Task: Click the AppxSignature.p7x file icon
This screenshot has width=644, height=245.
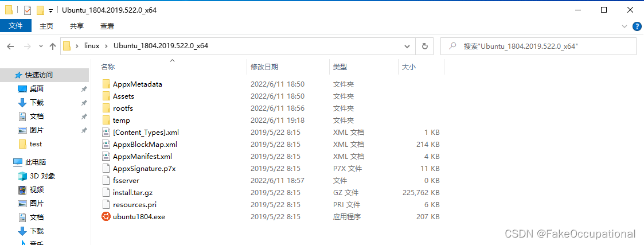Action: (106, 169)
